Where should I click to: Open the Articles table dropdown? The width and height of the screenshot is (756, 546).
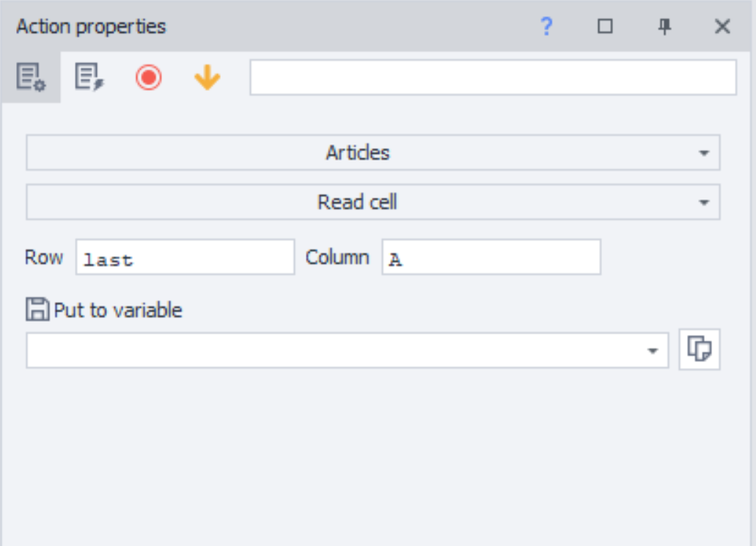click(358, 152)
